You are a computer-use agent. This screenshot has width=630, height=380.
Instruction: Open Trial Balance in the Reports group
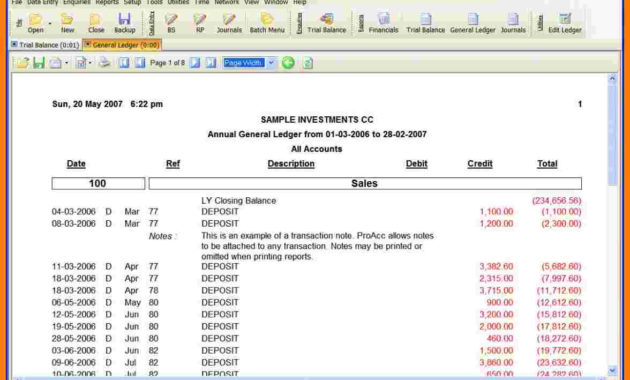(425, 23)
